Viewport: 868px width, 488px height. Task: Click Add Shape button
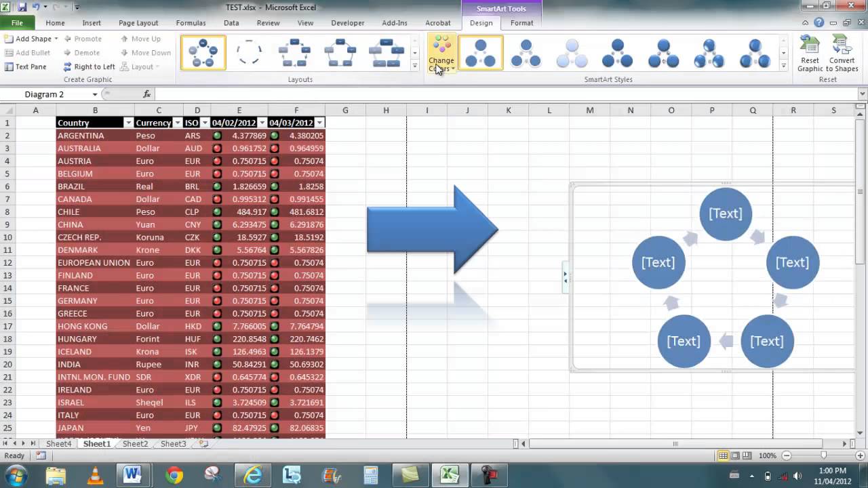(x=28, y=39)
